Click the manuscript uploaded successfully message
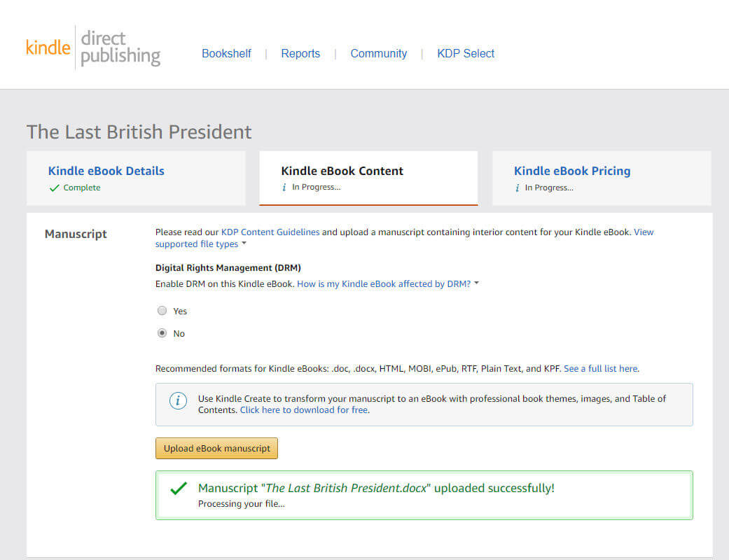The image size is (729, 560). pos(376,488)
